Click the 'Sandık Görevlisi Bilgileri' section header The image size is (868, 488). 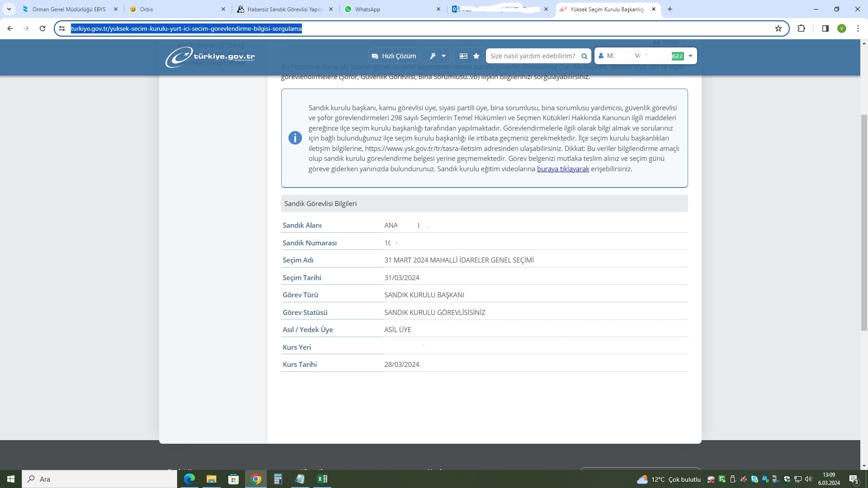[484, 204]
